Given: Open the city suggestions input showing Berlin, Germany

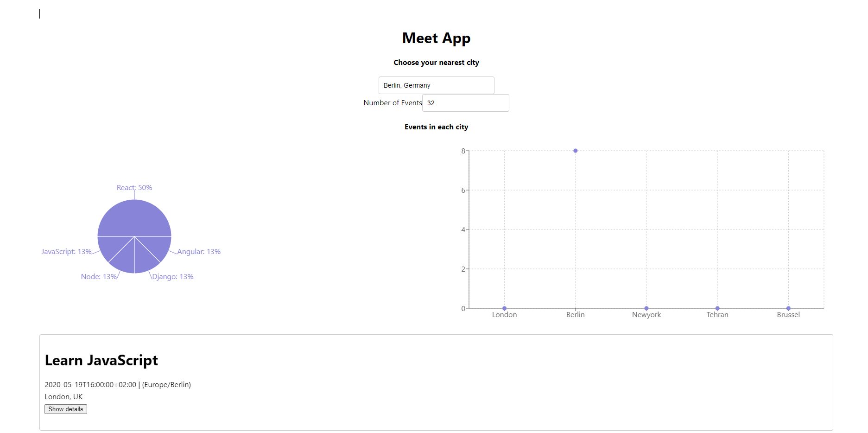Looking at the screenshot, I should pos(436,85).
